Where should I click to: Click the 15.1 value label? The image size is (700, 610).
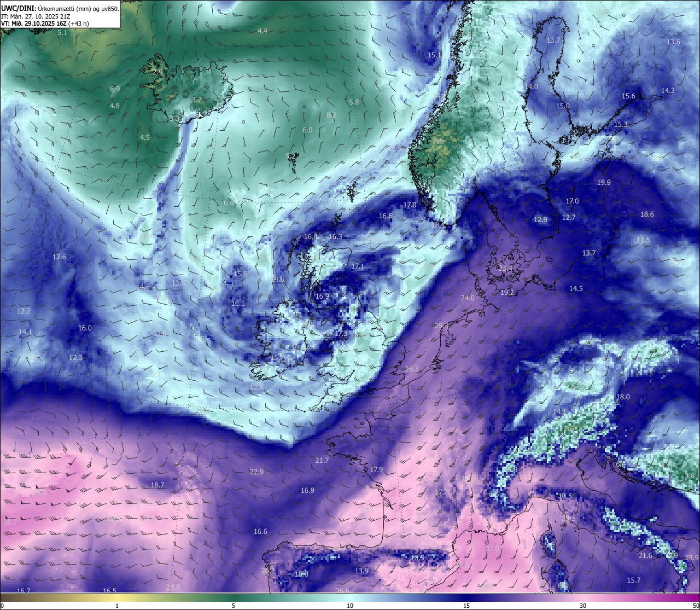click(x=434, y=55)
